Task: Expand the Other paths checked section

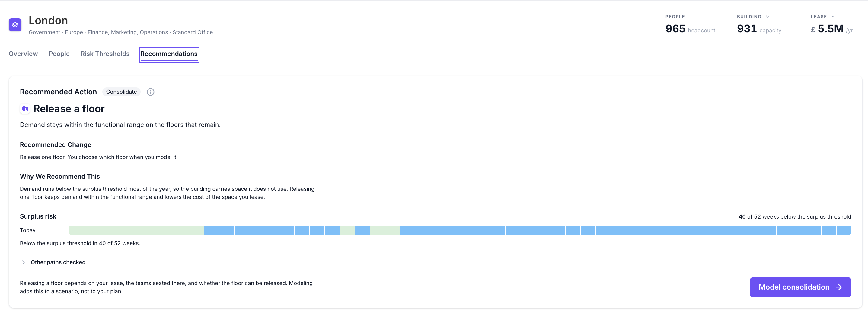Action: coord(53,262)
